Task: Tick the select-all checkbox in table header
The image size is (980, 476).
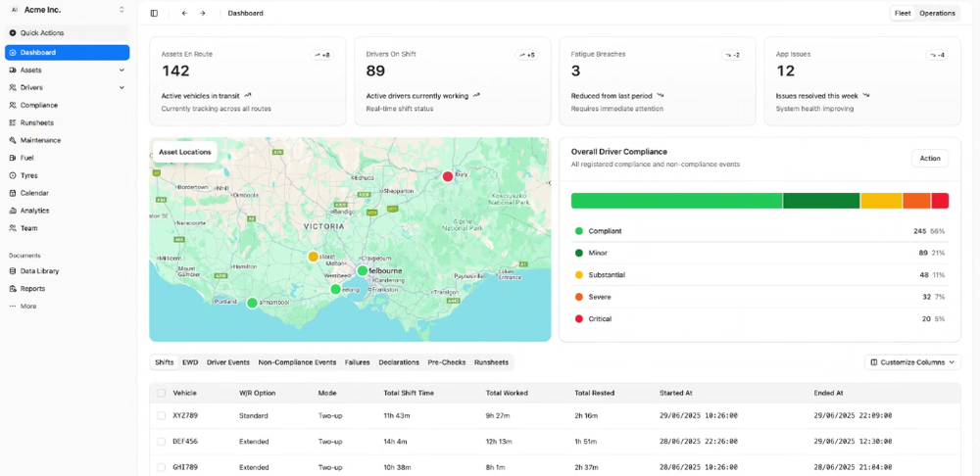Action: tap(162, 393)
